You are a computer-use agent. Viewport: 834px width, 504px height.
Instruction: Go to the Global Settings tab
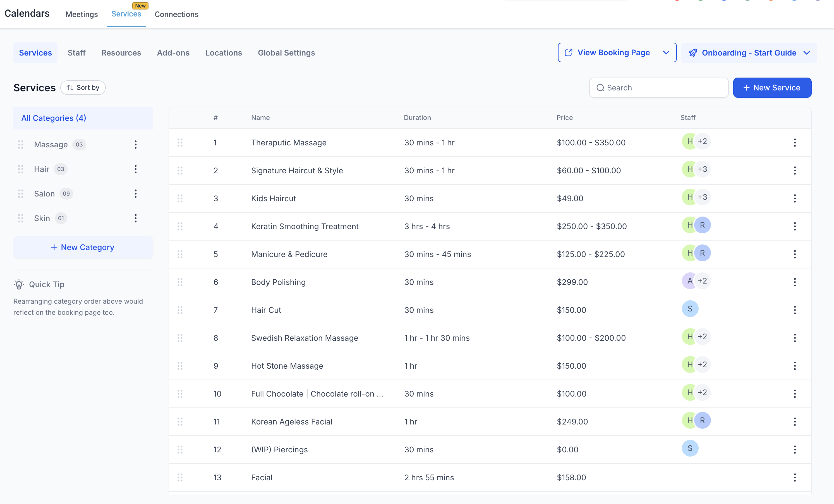pos(286,53)
